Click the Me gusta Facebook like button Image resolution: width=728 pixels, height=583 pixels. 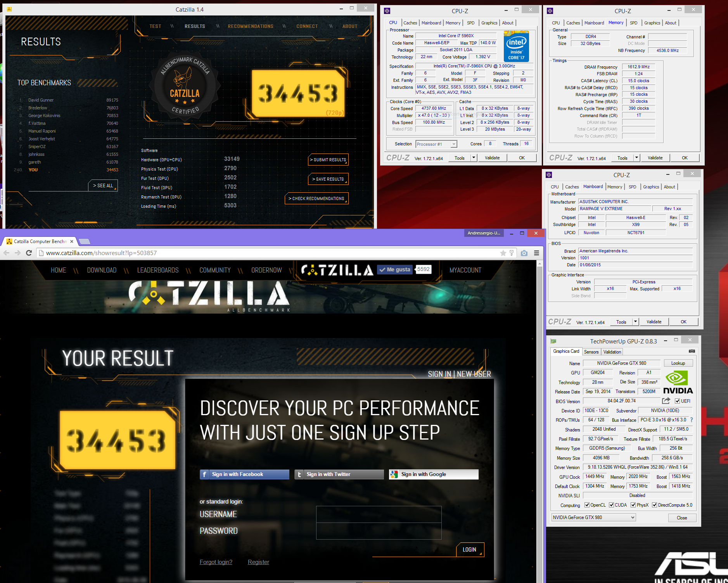(x=395, y=269)
